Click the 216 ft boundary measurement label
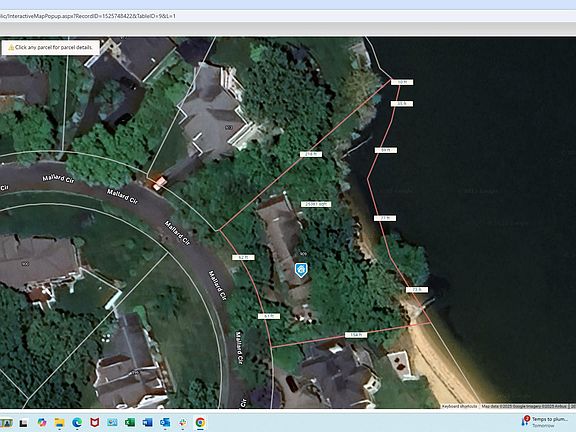Image resolution: width=576 pixels, height=432 pixels. [311, 154]
